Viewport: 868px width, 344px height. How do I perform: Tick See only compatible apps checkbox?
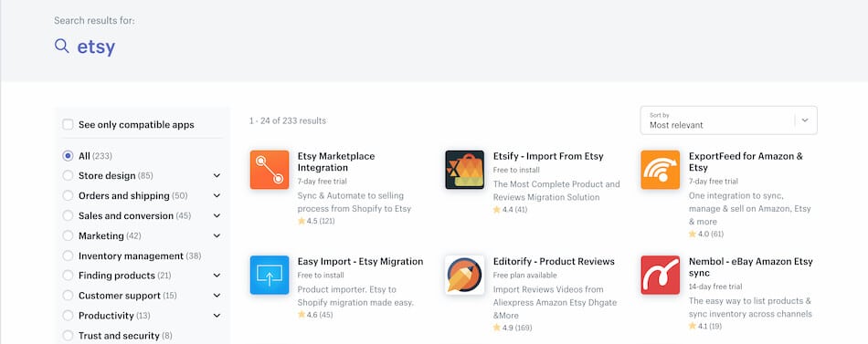point(68,124)
